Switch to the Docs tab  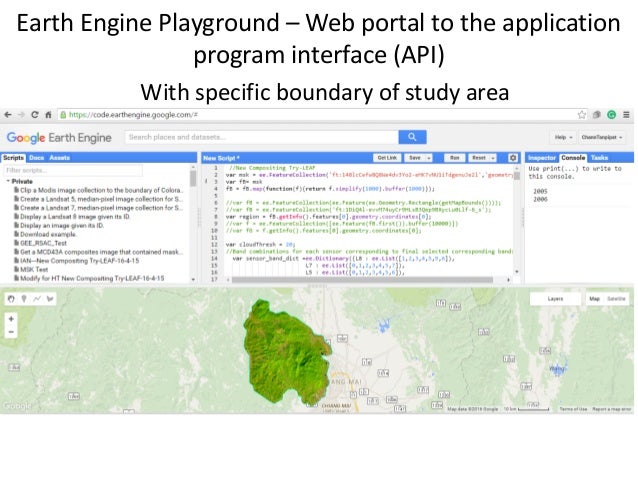[37, 158]
